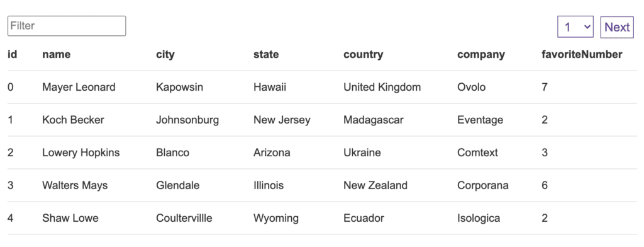Select the state column header
Image resolution: width=644 pixels, height=247 pixels.
tap(266, 54)
